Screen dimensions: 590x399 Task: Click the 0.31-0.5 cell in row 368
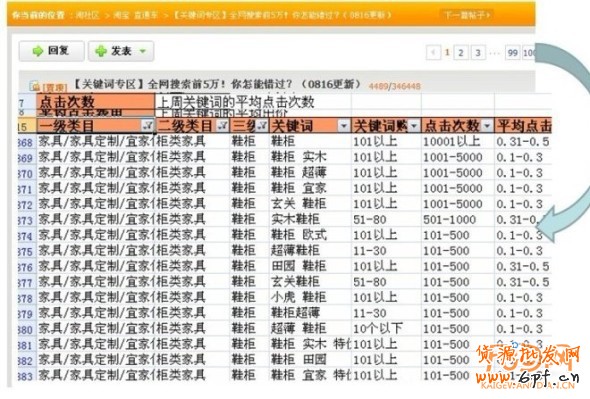click(523, 142)
